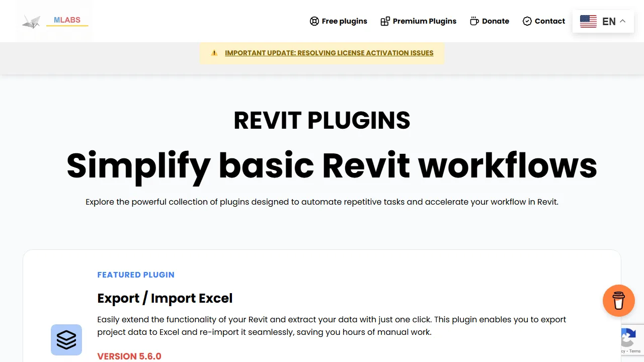Open the IMPORTANT UPDATE license activation link

tap(330, 53)
